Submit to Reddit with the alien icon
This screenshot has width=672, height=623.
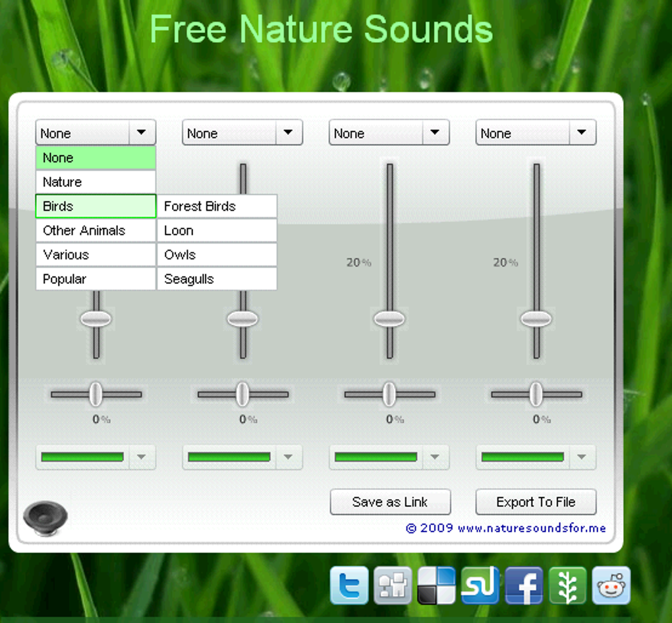(x=611, y=585)
